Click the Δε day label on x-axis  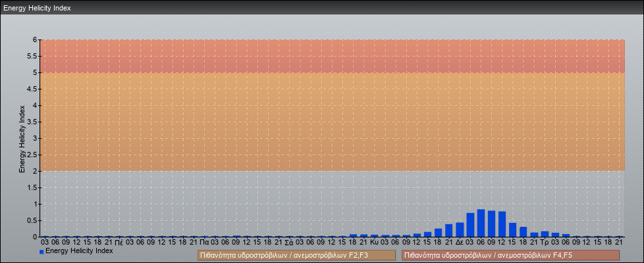459,242
